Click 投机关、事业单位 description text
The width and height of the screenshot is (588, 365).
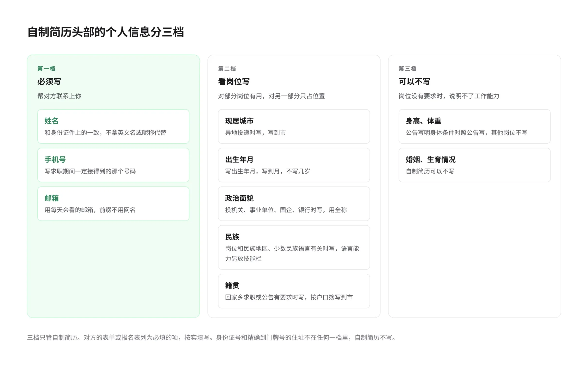point(286,210)
